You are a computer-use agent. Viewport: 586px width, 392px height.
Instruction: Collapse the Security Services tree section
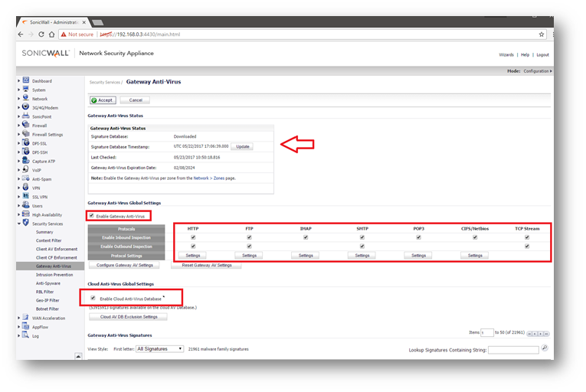click(19, 224)
